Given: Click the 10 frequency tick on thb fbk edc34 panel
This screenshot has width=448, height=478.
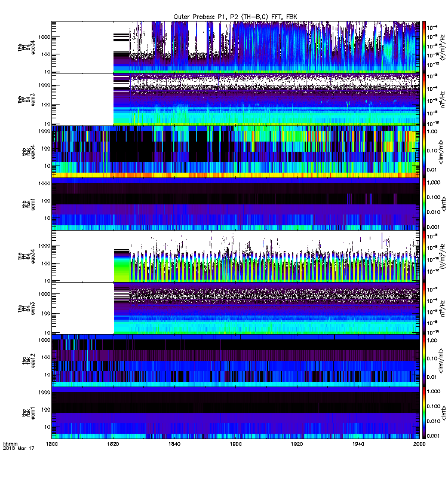Looking at the screenshot, I should click(x=47, y=166).
